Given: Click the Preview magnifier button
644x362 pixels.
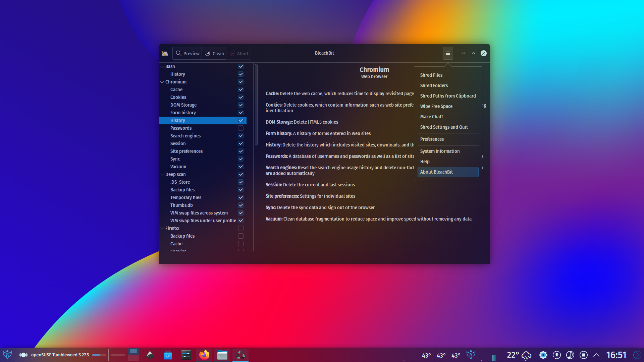Looking at the screenshot, I should [x=187, y=53].
